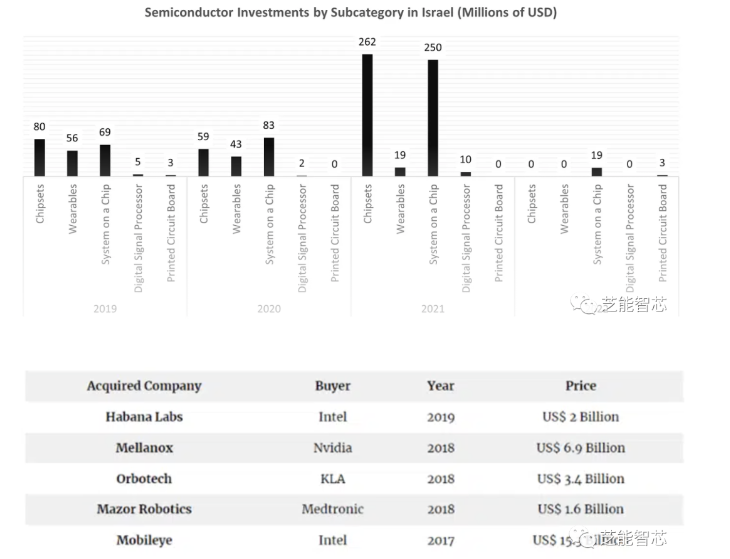
Task: Click the Buyer column header
Action: [x=332, y=386]
